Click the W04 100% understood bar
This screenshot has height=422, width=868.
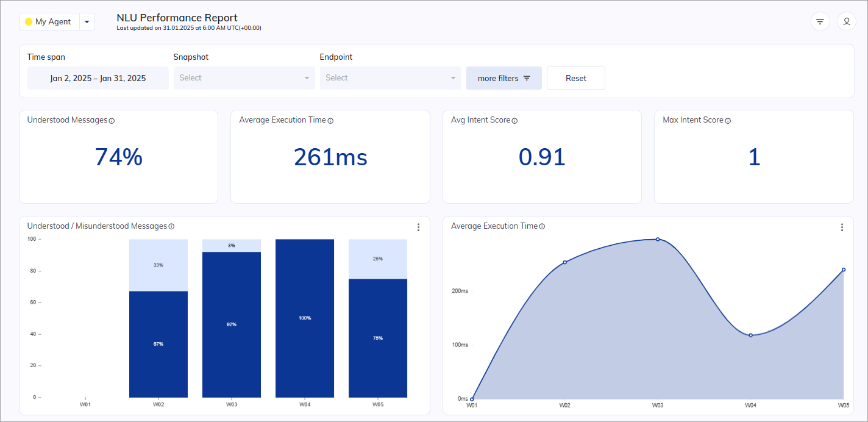305,318
